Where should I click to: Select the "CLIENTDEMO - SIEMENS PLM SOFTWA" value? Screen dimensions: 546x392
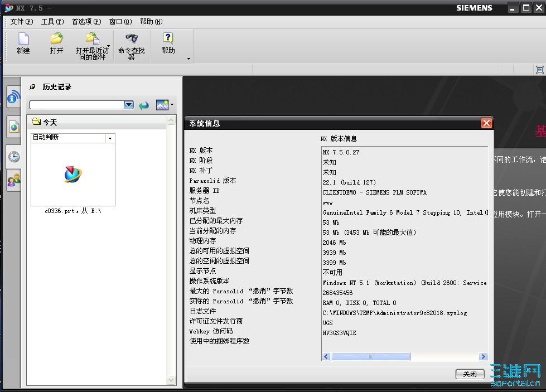(374, 192)
